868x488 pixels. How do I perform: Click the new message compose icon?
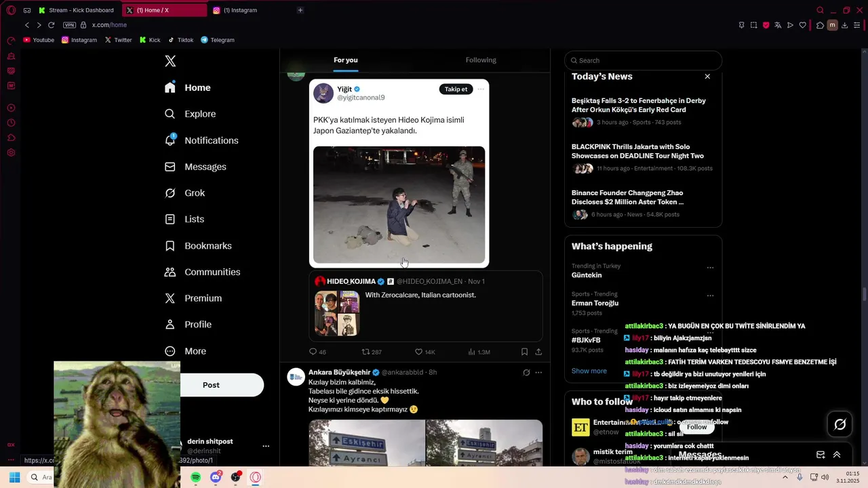821,455
